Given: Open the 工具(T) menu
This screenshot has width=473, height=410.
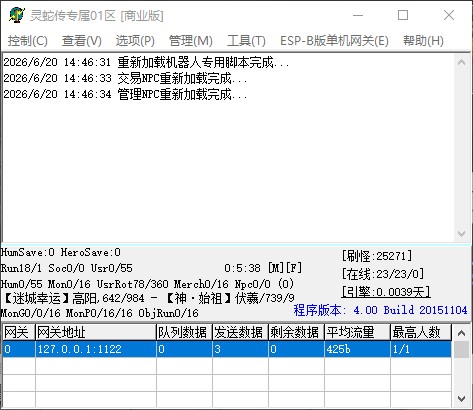Looking at the screenshot, I should [246, 41].
